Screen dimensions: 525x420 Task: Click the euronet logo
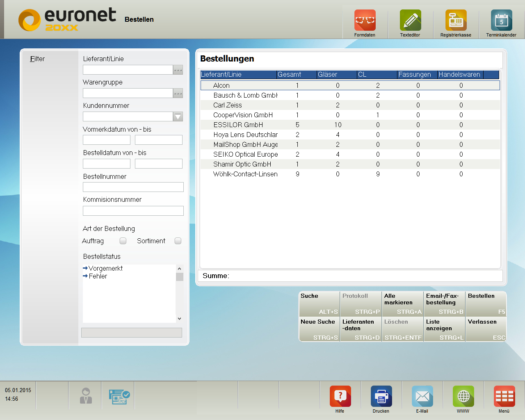click(68, 20)
